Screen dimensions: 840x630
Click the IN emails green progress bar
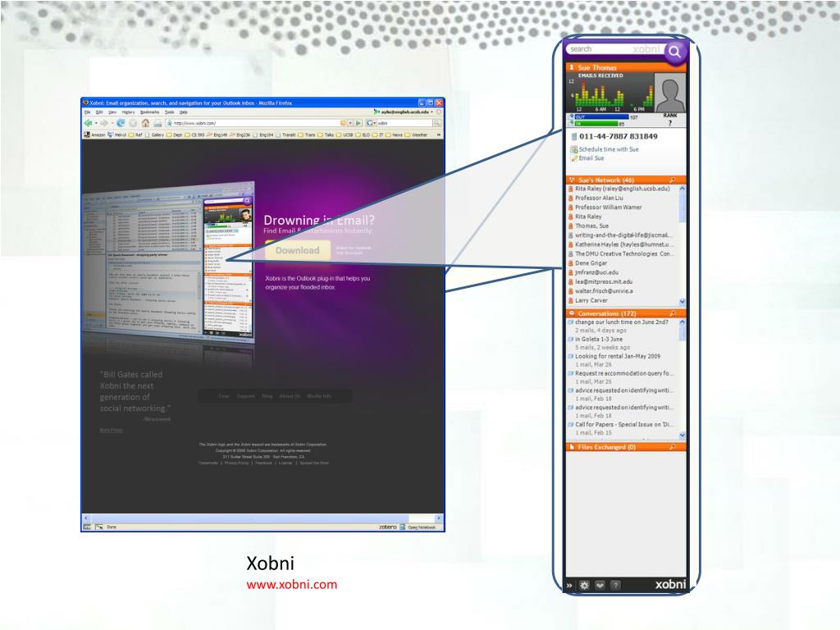click(596, 124)
